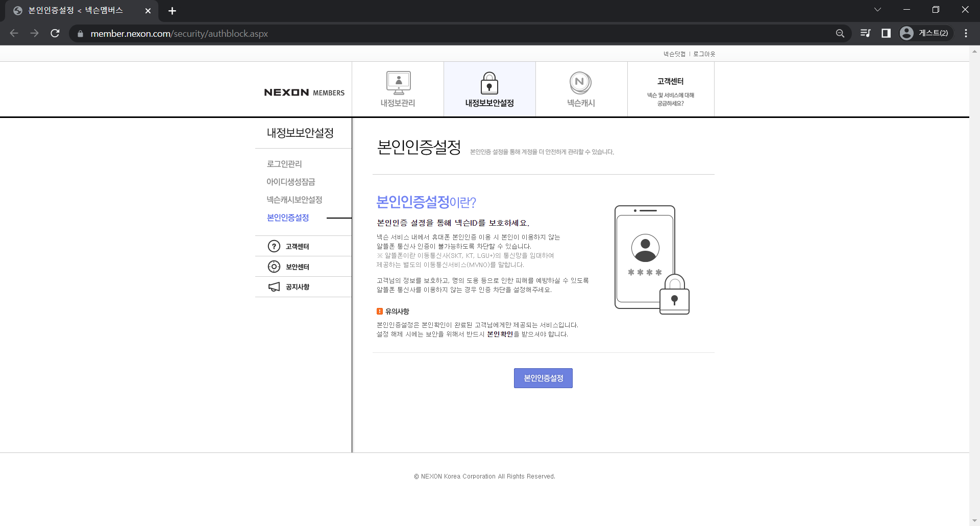Open the 고객센터 sidebar link text
This screenshot has width=980, height=526.
pyautogui.click(x=298, y=246)
